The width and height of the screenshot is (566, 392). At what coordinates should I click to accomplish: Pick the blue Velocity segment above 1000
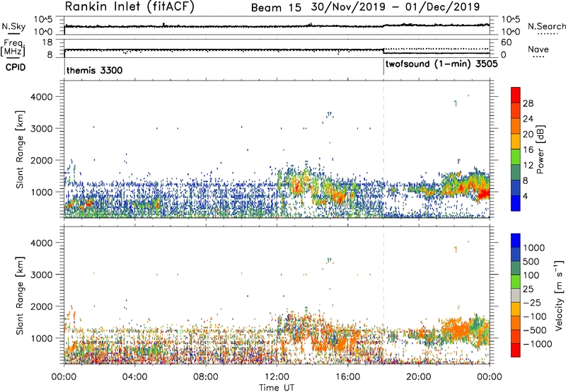coord(516,241)
